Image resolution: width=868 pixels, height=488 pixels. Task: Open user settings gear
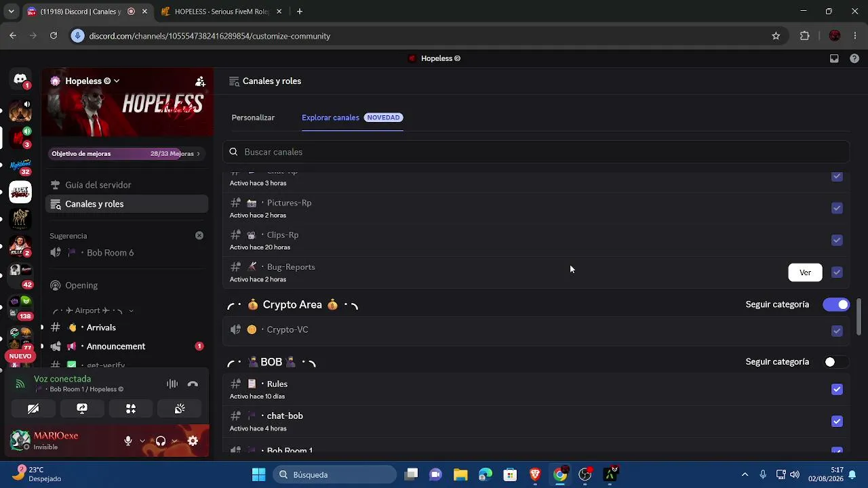point(193,441)
